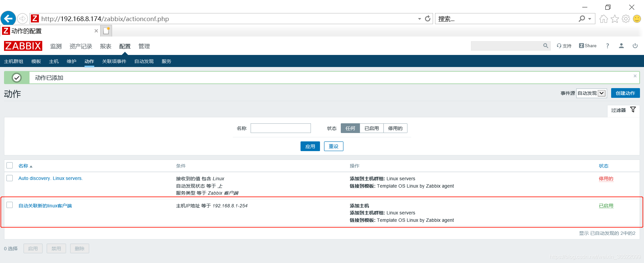Image resolution: width=644 pixels, height=263 pixels.
Task: Toggle the 停用的 status link
Action: click(606, 179)
